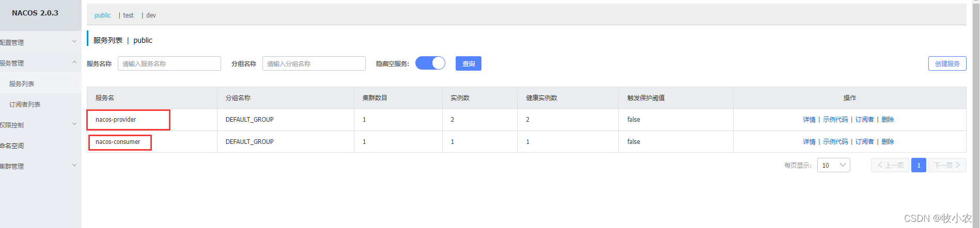This screenshot has width=980, height=228.
Task: Click 删除 for nacos-provider
Action: click(888, 120)
